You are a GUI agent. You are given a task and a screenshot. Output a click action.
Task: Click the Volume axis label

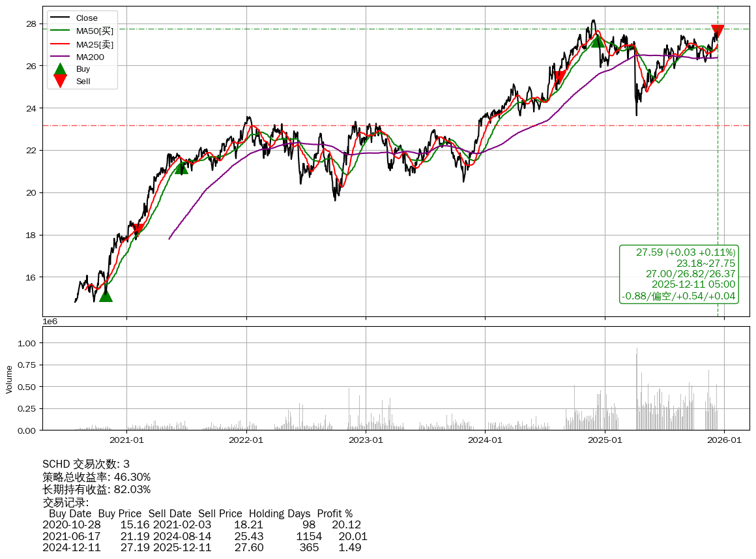pos(9,379)
